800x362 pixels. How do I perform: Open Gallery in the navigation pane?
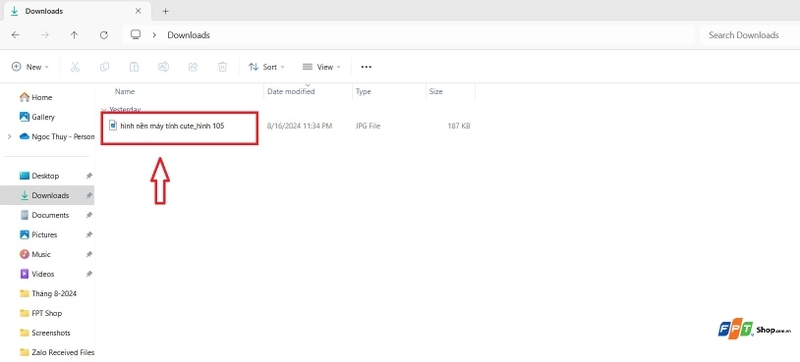43,117
